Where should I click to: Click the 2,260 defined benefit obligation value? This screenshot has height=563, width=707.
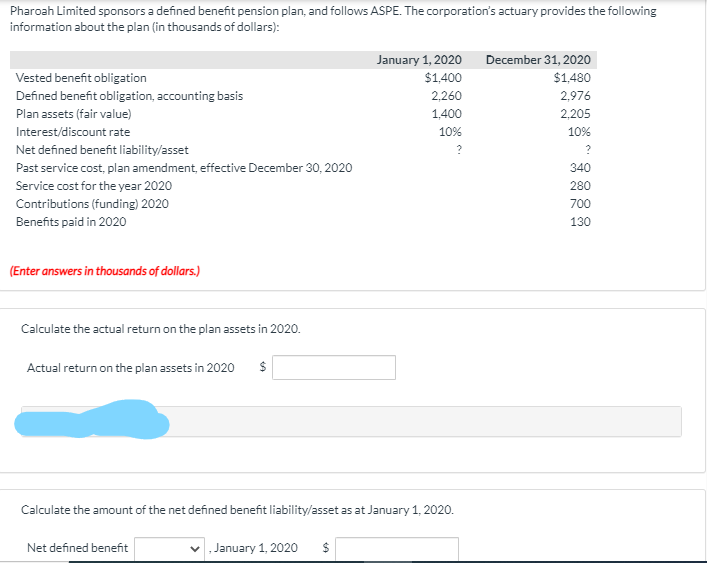pos(446,96)
